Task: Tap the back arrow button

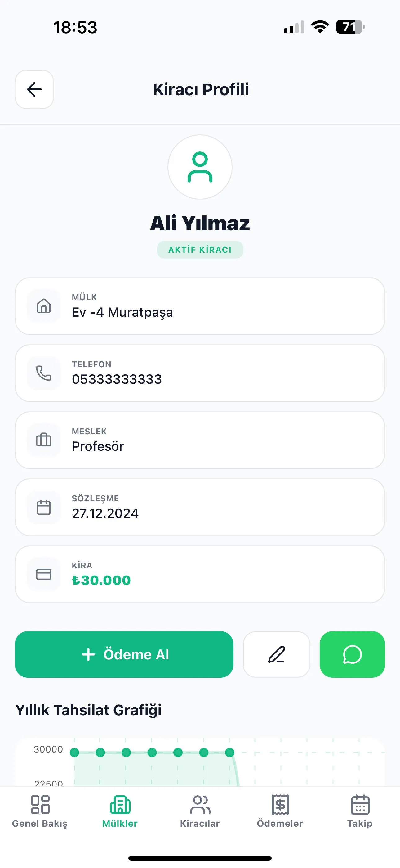Action: click(x=34, y=90)
